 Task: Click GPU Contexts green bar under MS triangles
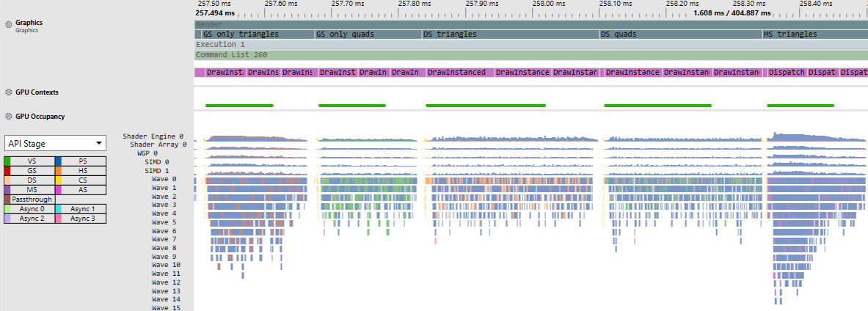pos(800,105)
